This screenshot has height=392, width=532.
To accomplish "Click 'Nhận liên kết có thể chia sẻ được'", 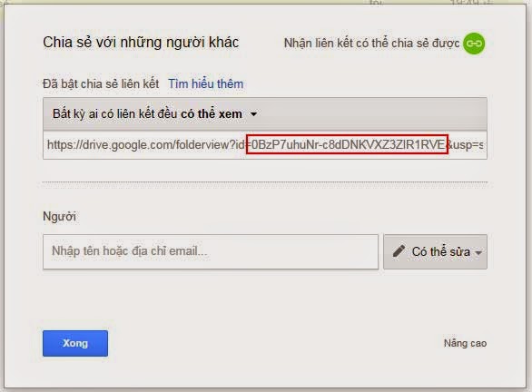I will pyautogui.click(x=371, y=44).
